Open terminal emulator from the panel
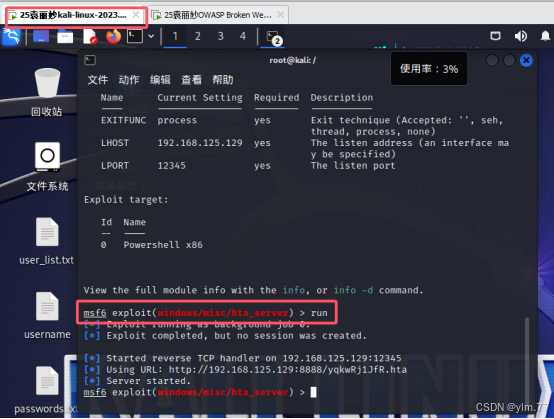The image size is (554, 419). point(135,36)
